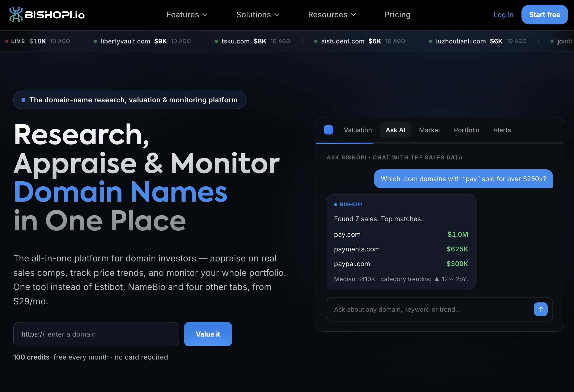Click tsku.com in the live ticker
574x392 pixels.
click(x=235, y=41)
